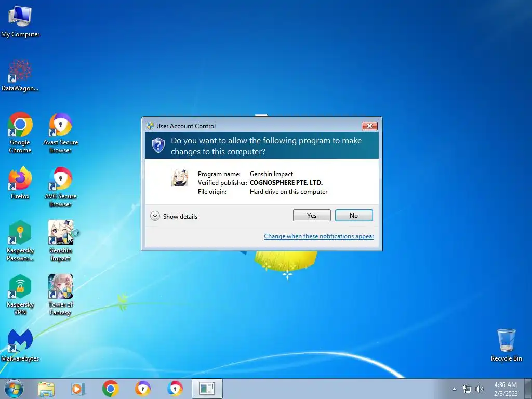The width and height of the screenshot is (532, 399).
Task: Expand Show details in UAC dialog
Action: click(174, 216)
